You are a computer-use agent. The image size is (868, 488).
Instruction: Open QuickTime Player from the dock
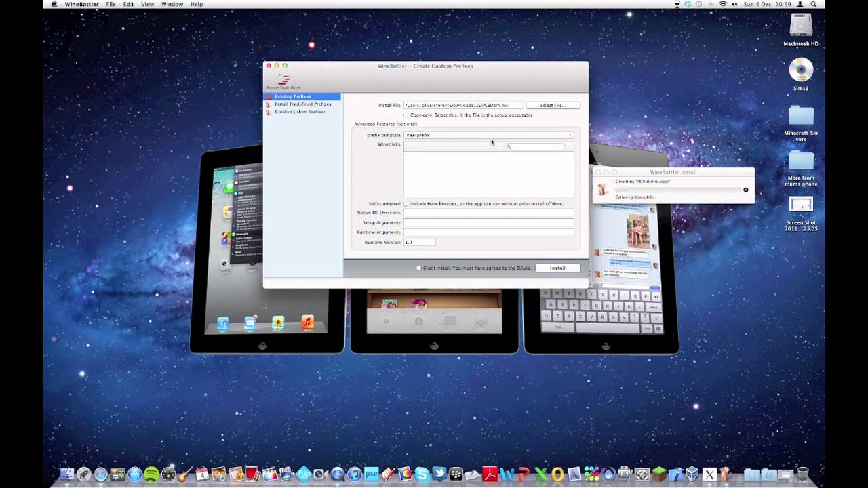tap(337, 474)
